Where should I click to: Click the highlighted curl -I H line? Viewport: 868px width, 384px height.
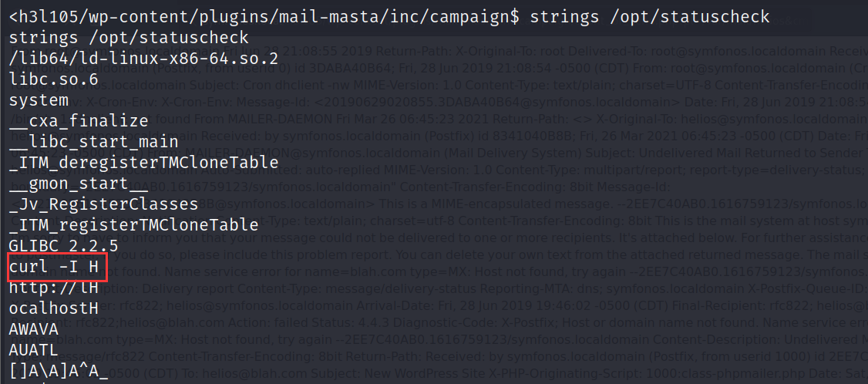point(54,268)
